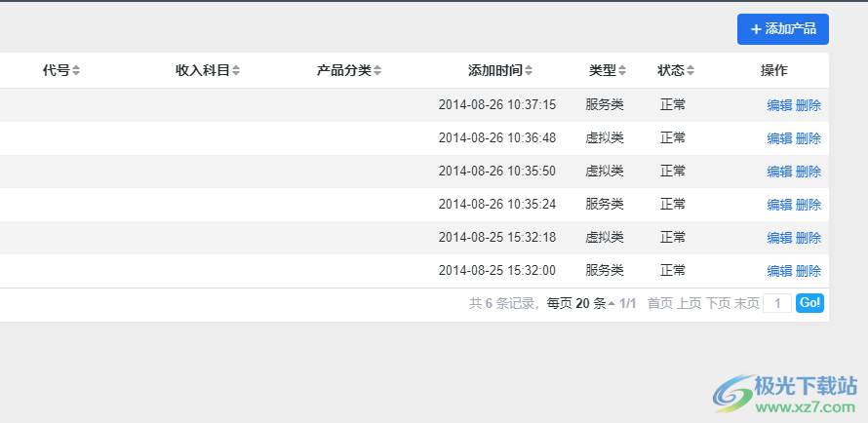Screen dimensions: 868x423
Task: Delete the product added at 15:32:18
Action: click(x=809, y=238)
